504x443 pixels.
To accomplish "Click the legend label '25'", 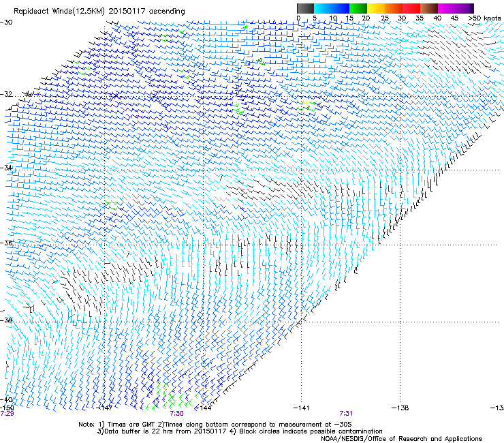I will (385, 18).
